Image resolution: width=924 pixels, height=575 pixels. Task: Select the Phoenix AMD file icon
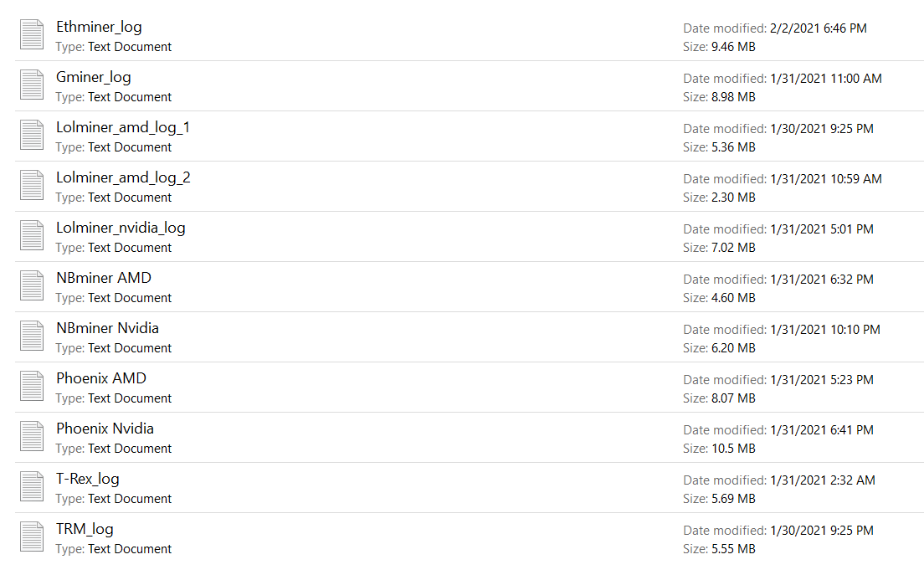click(32, 387)
